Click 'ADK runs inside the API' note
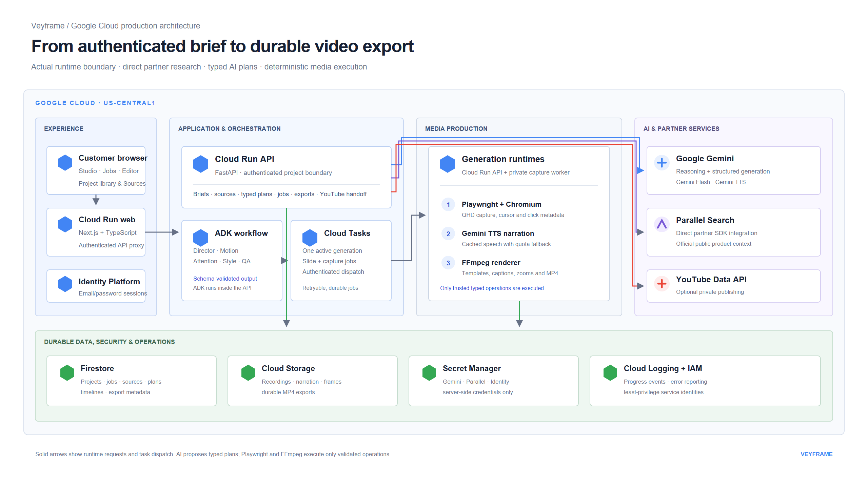This screenshot has width=868, height=488. [x=222, y=288]
